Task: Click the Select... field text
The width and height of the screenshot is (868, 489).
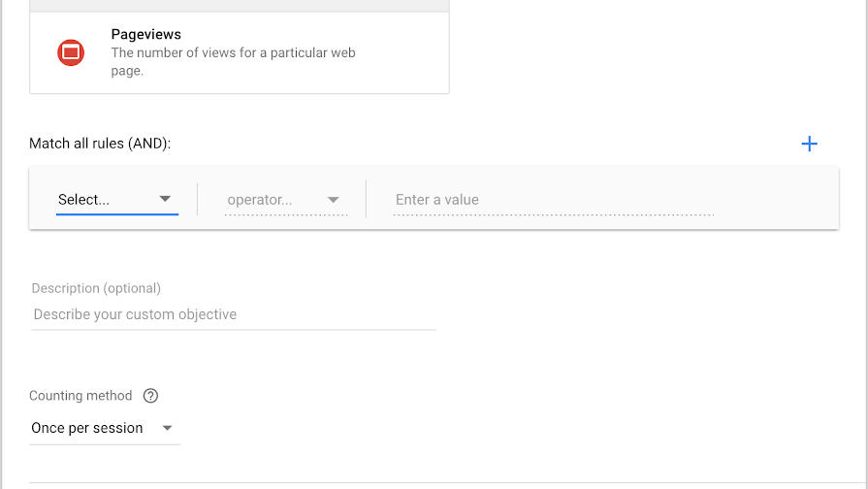Action: [84, 200]
